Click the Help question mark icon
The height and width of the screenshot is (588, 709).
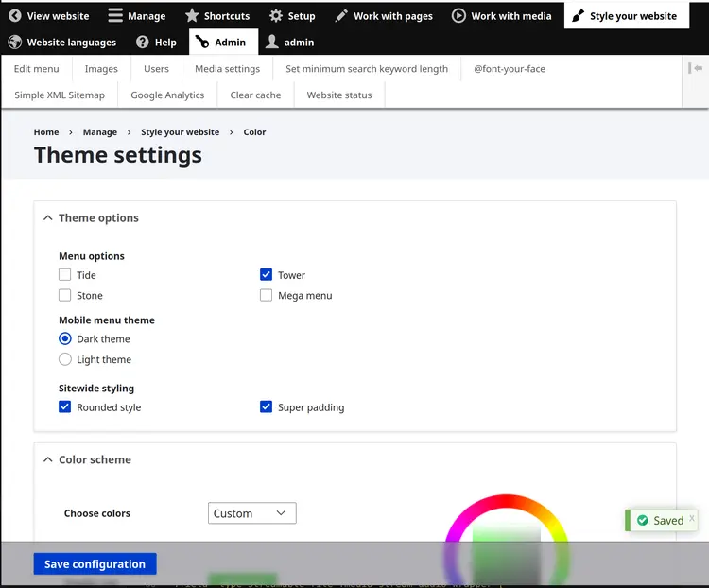[x=143, y=42]
